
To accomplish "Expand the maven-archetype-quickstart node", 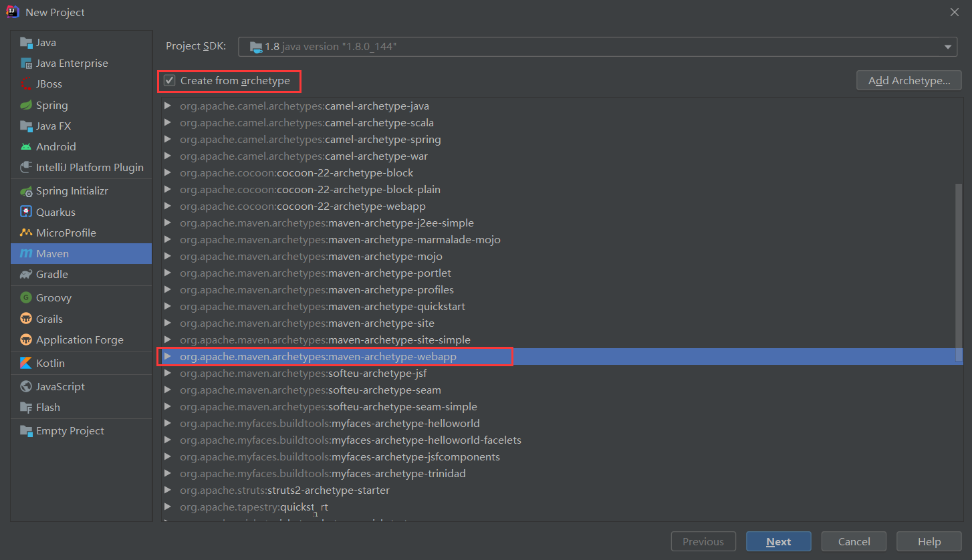I will [x=168, y=306].
